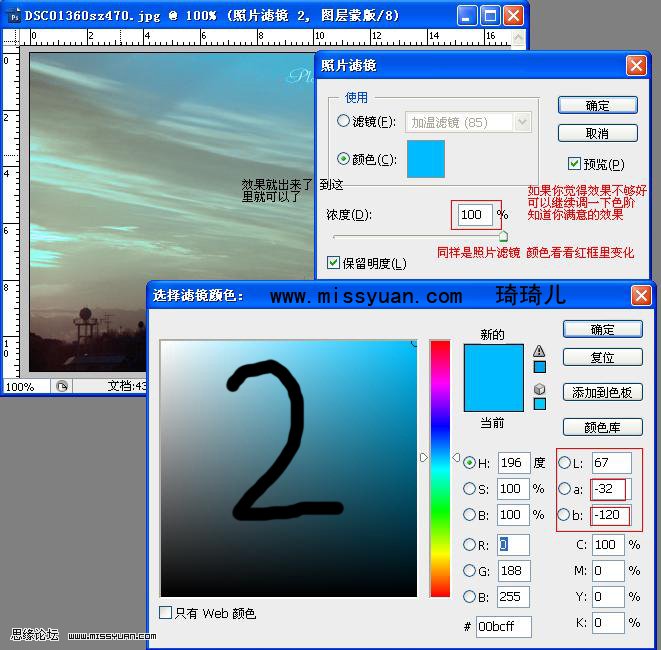Select the H hue radio button
661x650 pixels.
pyautogui.click(x=469, y=462)
